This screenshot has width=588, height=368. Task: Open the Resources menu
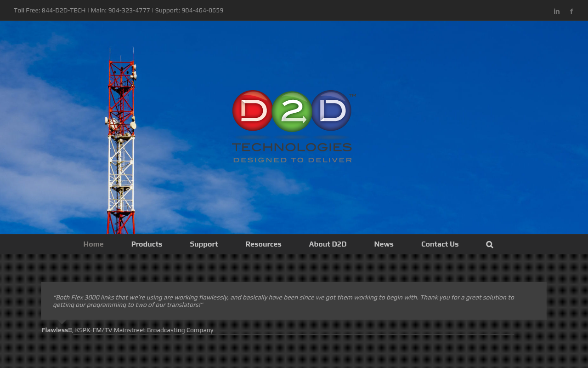click(263, 244)
